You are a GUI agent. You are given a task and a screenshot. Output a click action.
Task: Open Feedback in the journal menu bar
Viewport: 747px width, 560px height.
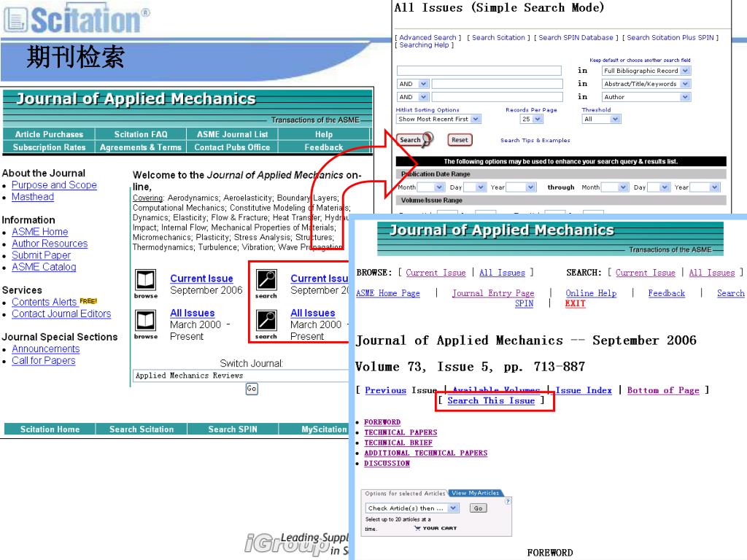click(x=324, y=147)
